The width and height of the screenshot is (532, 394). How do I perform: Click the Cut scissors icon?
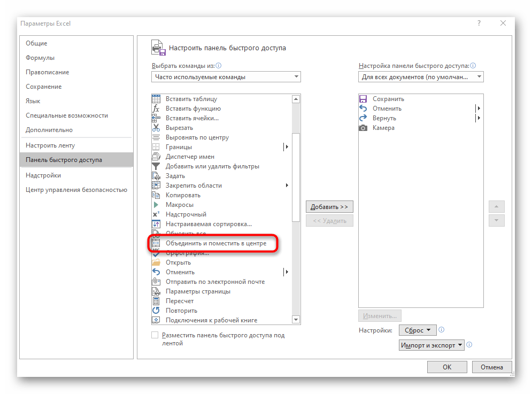(x=156, y=128)
